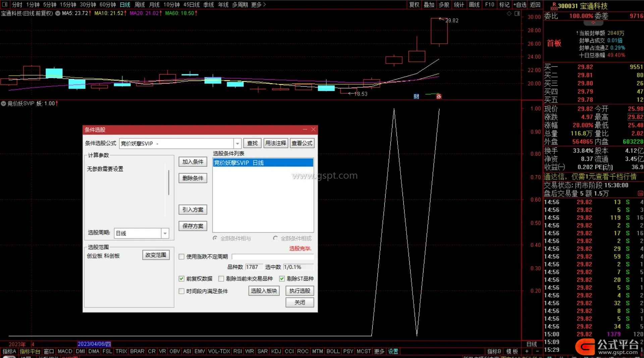Click +自选 to add to watchlist
The image size is (644, 358).
tap(520, 5)
